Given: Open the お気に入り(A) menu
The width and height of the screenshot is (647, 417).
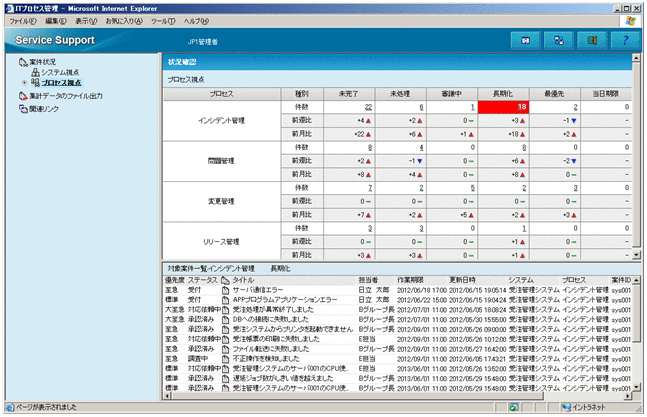Looking at the screenshot, I should tap(124, 20).
